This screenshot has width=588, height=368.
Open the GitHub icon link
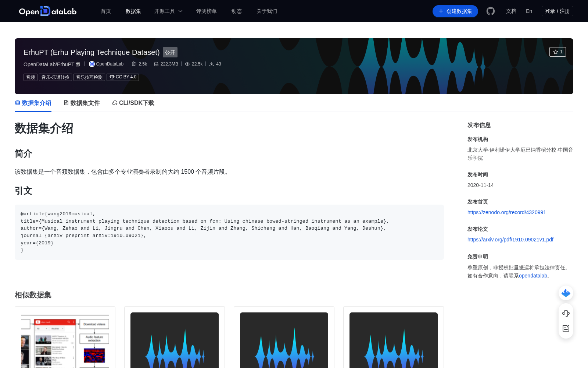tap(491, 11)
